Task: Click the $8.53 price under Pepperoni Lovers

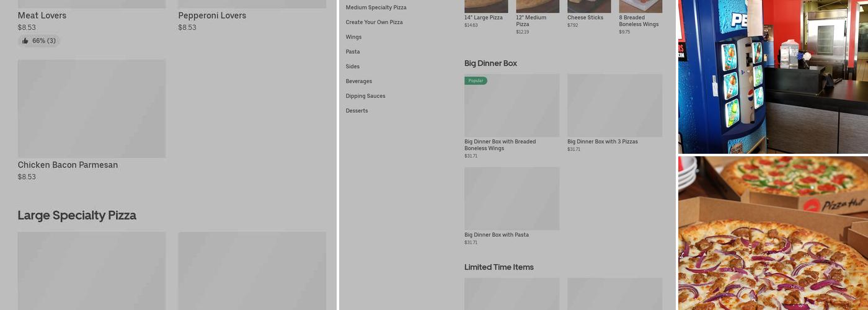Action: (x=187, y=27)
